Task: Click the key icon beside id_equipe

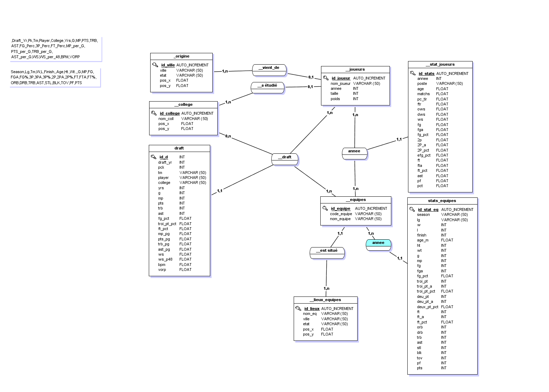Action: [x=325, y=208]
